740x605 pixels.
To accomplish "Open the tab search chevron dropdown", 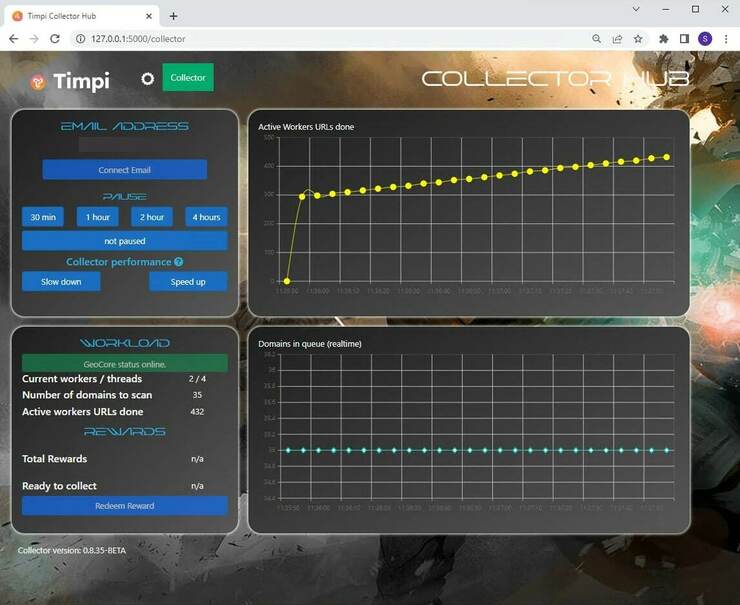I will coord(636,9).
